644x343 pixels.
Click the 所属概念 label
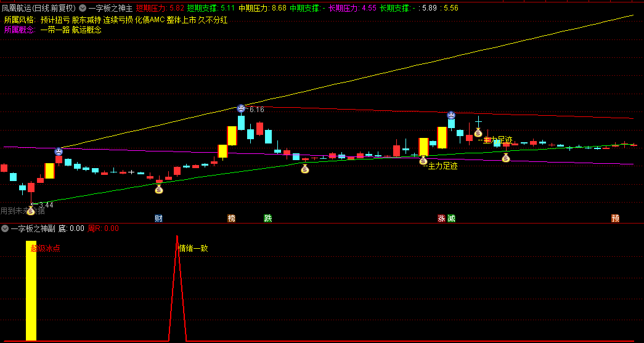point(19,30)
